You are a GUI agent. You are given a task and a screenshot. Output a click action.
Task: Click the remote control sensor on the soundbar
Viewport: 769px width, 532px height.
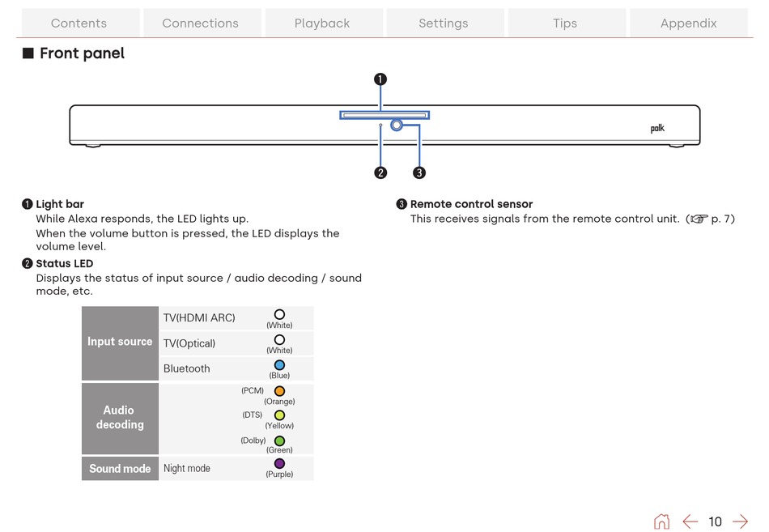pos(397,126)
